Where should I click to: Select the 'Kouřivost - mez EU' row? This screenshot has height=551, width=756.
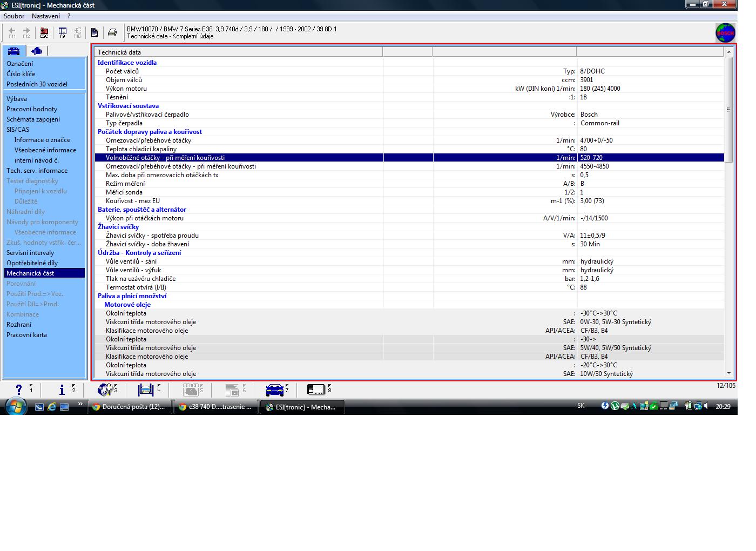tap(133, 201)
